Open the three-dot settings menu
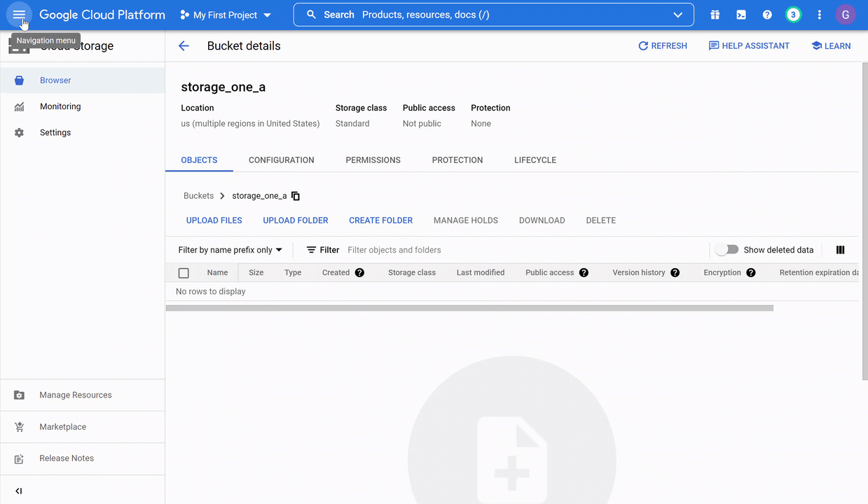Viewport: 868px width, 504px height. [x=819, y=15]
